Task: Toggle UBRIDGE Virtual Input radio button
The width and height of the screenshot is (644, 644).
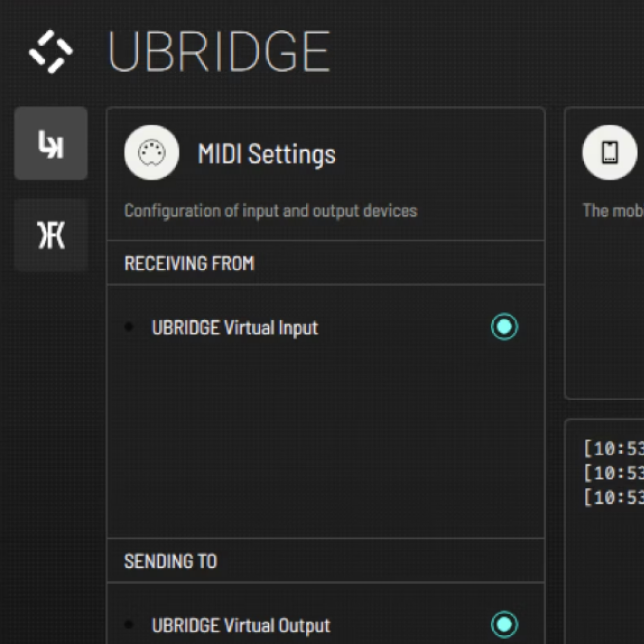Action: click(x=504, y=327)
